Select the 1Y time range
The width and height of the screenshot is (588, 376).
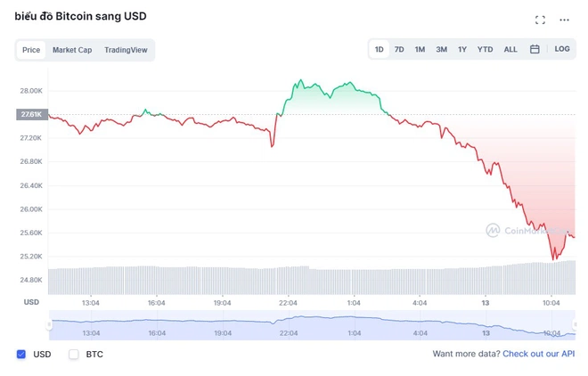coord(462,50)
